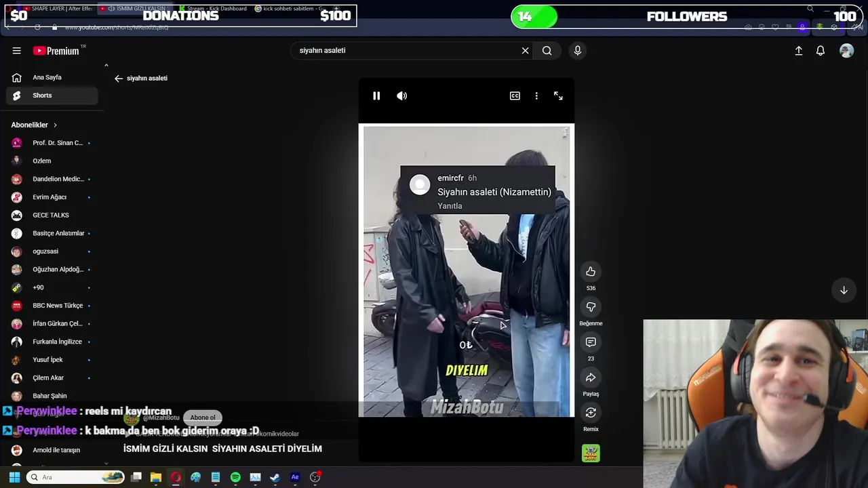This screenshot has height=488, width=868.
Task: Skip to the next Short with down arrow
Action: pos(844,290)
